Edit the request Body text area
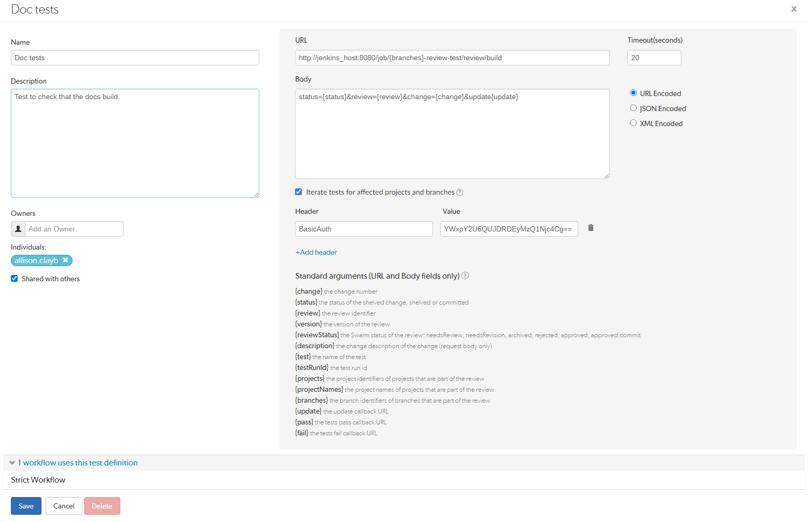This screenshot has height=522, width=812. [452, 134]
